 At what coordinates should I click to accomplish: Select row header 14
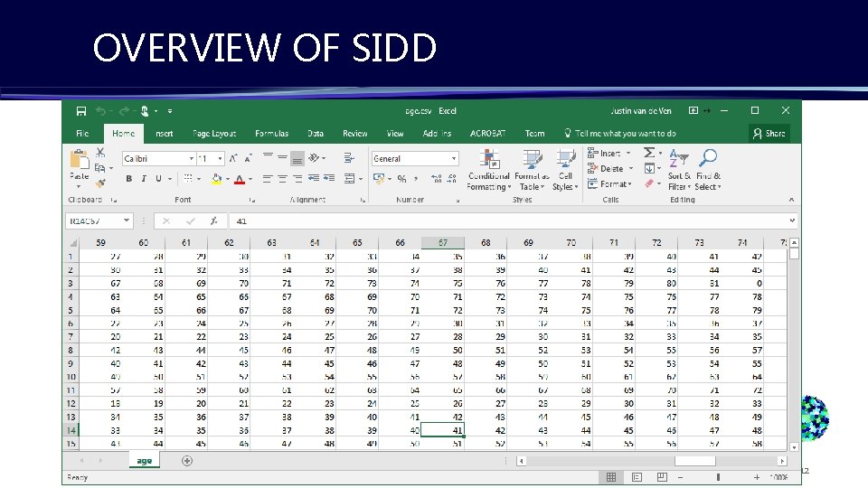click(71, 430)
